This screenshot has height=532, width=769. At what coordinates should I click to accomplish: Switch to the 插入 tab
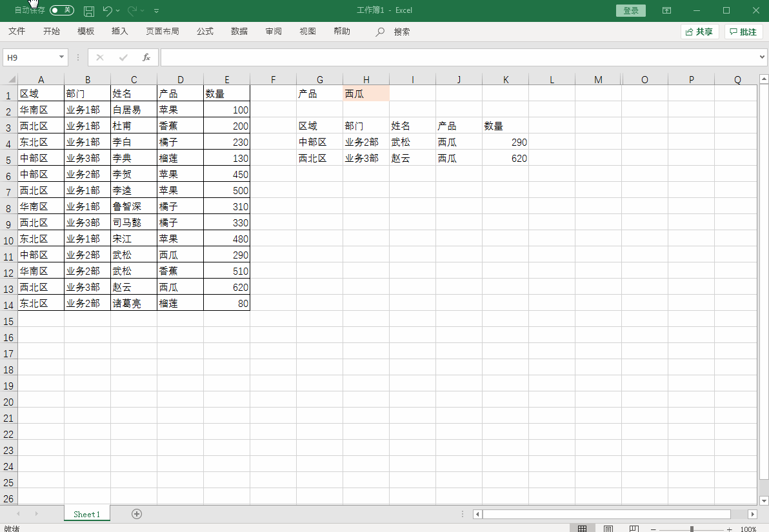pos(119,32)
